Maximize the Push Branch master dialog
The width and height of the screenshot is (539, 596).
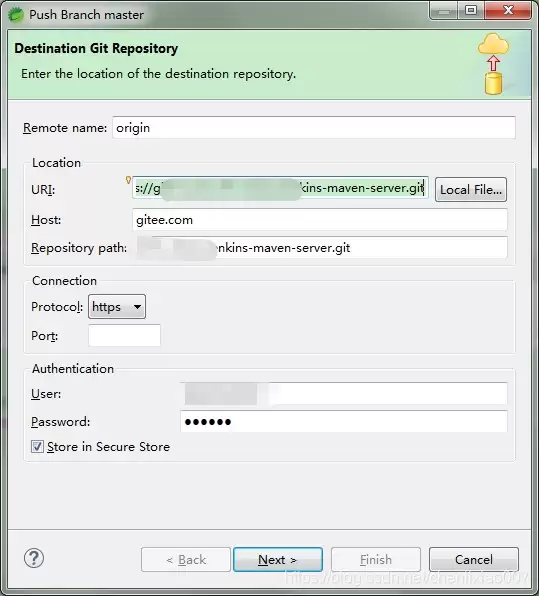click(x=471, y=10)
